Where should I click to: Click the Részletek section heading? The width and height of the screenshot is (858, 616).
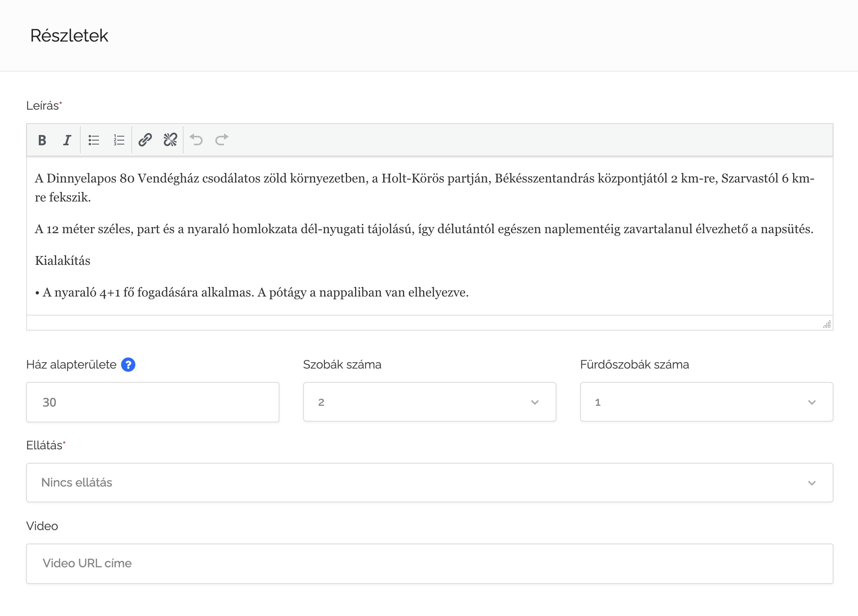(69, 36)
